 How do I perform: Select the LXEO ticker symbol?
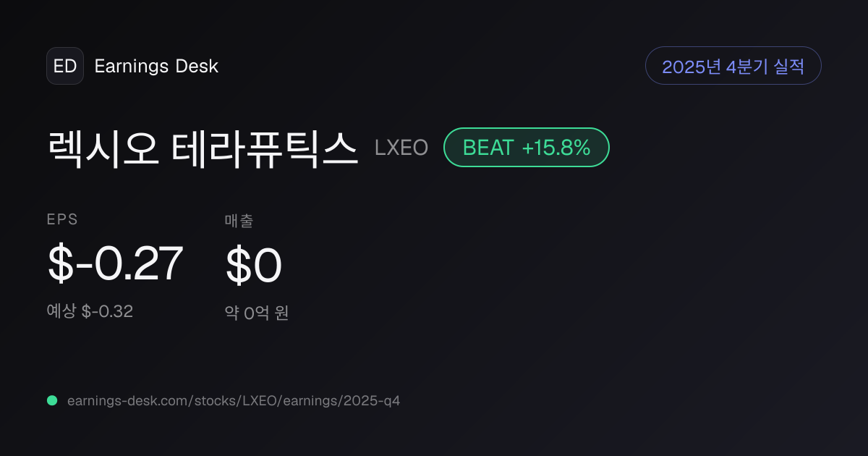click(x=401, y=148)
